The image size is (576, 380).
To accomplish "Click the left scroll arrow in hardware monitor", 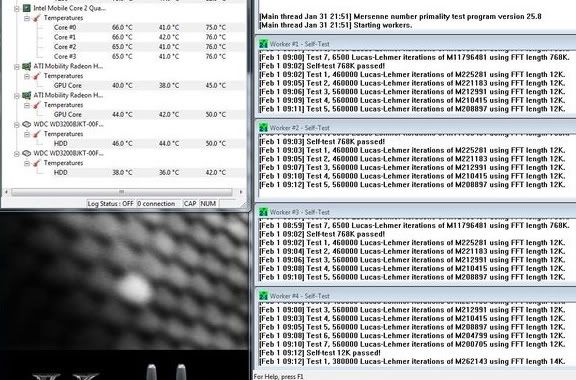I will (x=6, y=192).
